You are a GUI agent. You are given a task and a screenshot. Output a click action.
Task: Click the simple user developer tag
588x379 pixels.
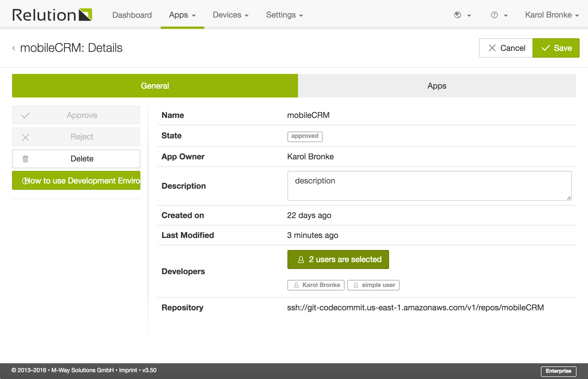(373, 285)
